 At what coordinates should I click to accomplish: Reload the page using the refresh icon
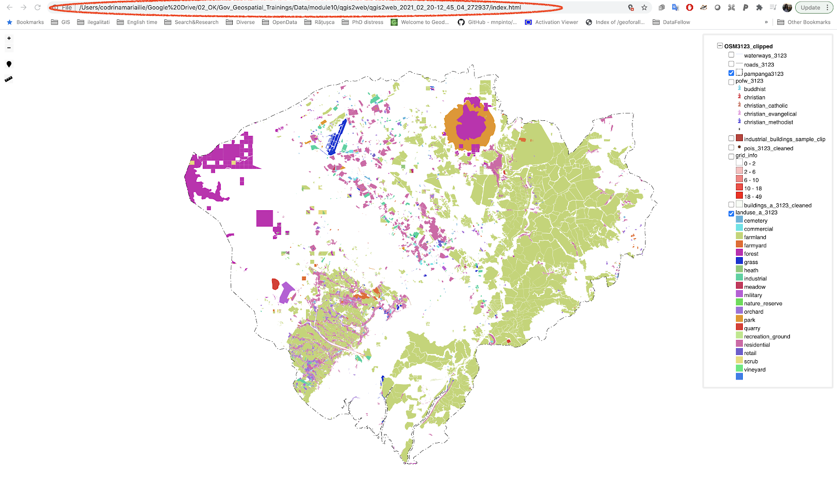point(38,7)
